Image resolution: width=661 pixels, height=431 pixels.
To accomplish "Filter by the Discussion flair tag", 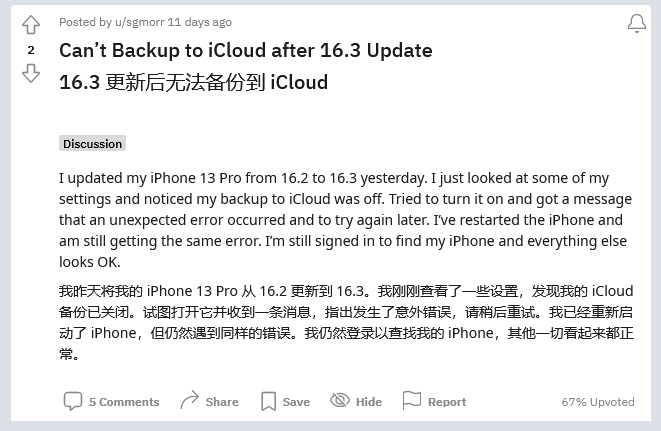I will (x=92, y=144).
